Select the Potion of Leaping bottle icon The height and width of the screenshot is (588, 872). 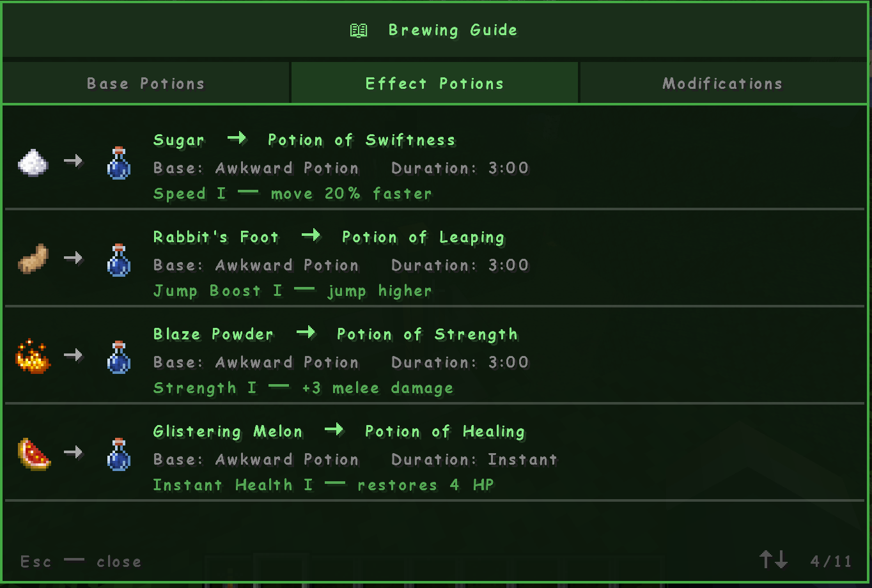coord(119,259)
